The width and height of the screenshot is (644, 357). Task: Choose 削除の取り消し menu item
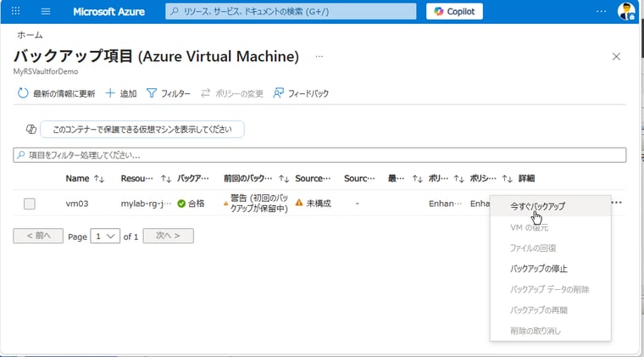click(x=550, y=331)
